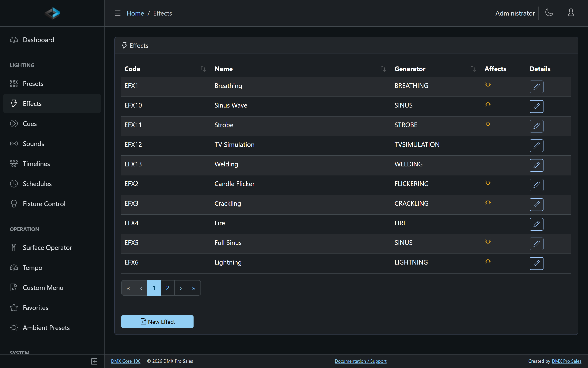Image resolution: width=588 pixels, height=368 pixels.
Task: Click the DMX Core logo
Action: coord(52,13)
